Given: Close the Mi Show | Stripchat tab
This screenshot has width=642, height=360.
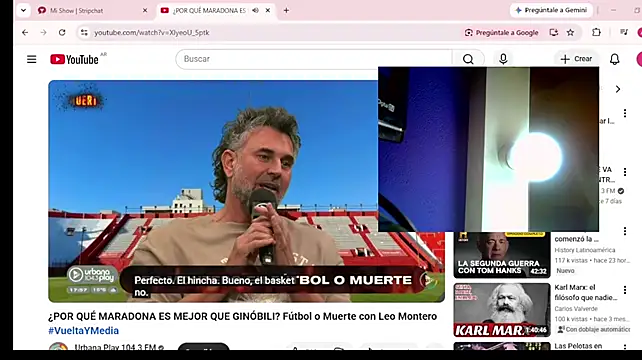Looking at the screenshot, I should point(145,11).
